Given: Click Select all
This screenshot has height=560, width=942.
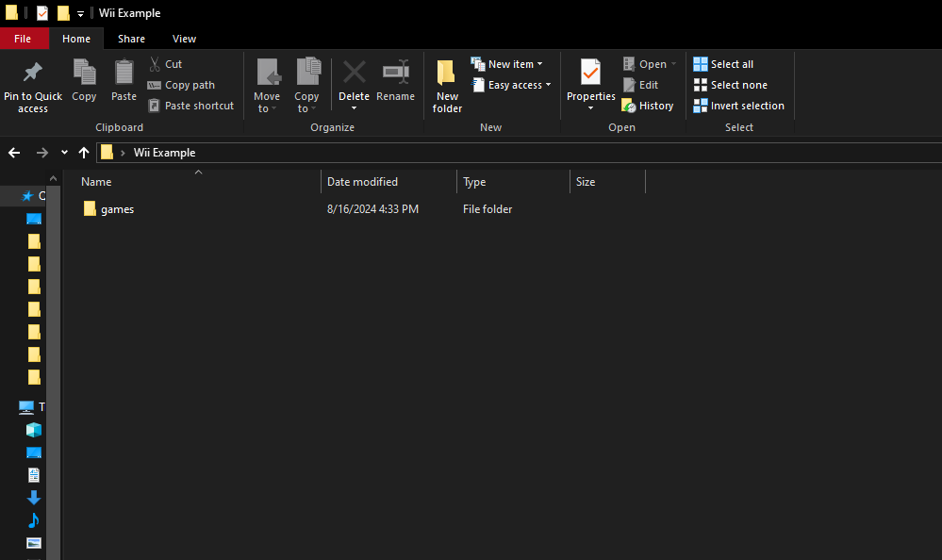Looking at the screenshot, I should click(723, 64).
